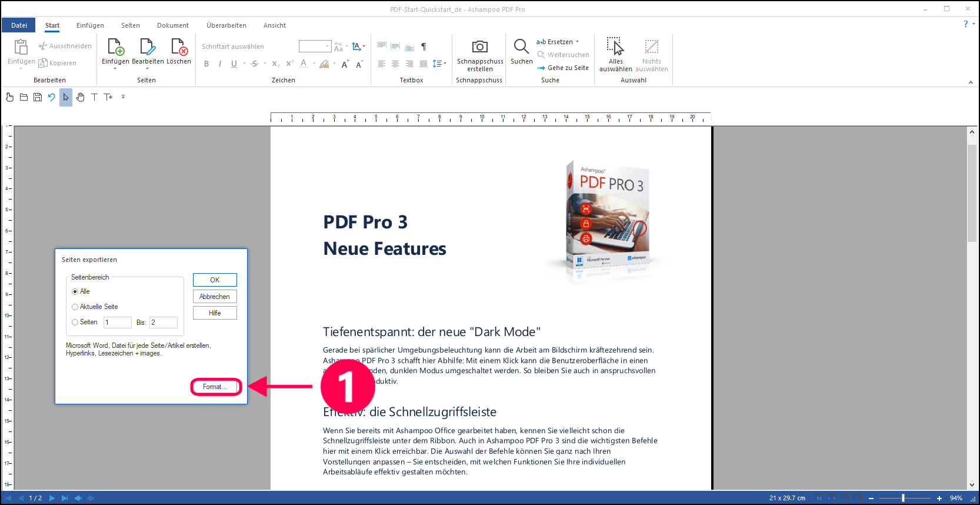Click the grow font size icon
The image size is (980, 505).
pyautogui.click(x=345, y=64)
